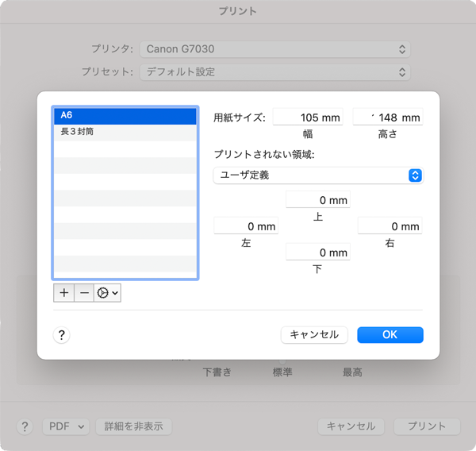Click the 左 left margin field
Screen dimensions: 476x451
[x=246, y=226]
